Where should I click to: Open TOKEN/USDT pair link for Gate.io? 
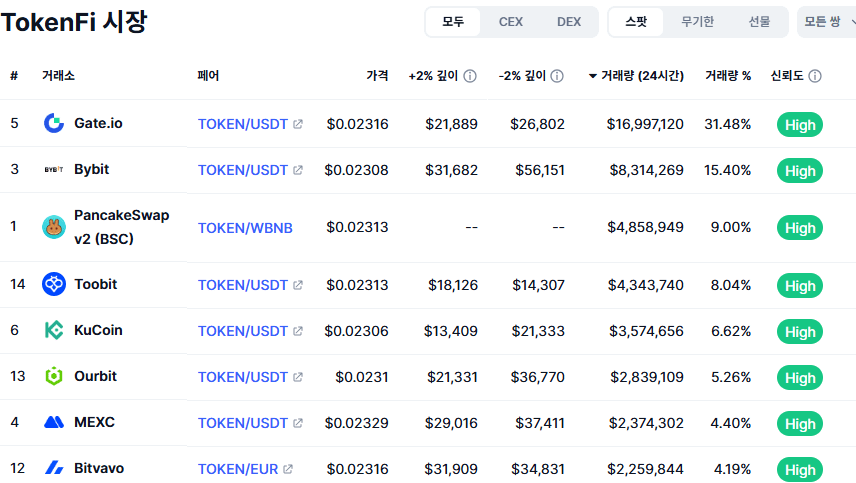click(x=242, y=124)
